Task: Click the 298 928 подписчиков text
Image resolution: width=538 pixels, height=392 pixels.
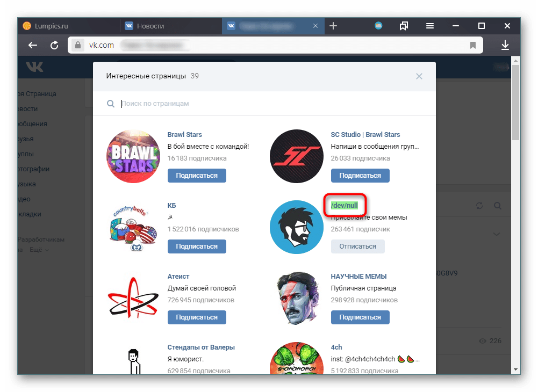Action: pos(364,300)
